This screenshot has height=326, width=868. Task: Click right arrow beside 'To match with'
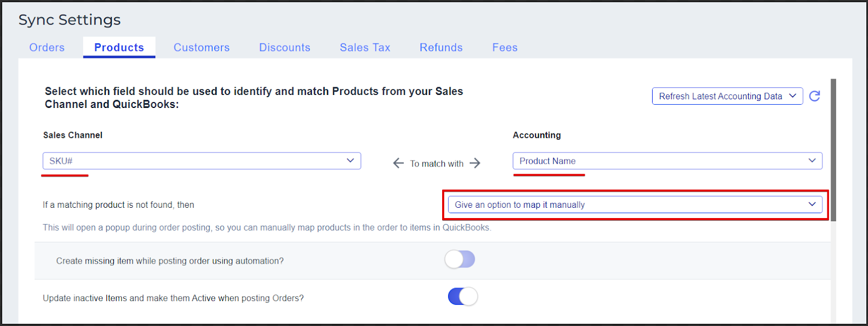pos(475,163)
